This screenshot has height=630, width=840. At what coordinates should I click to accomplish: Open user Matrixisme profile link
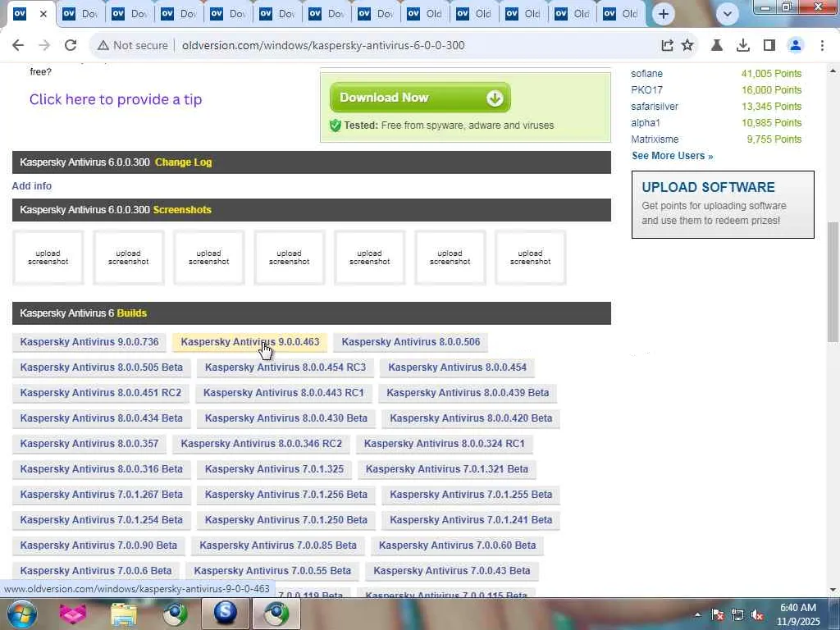coord(655,139)
